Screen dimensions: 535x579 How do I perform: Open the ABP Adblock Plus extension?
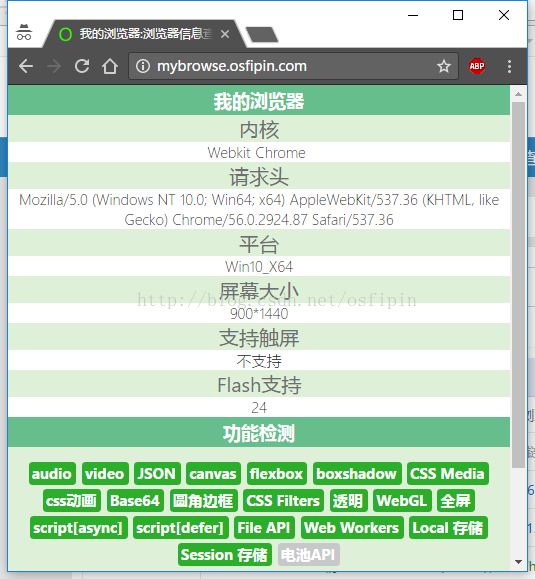(477, 66)
